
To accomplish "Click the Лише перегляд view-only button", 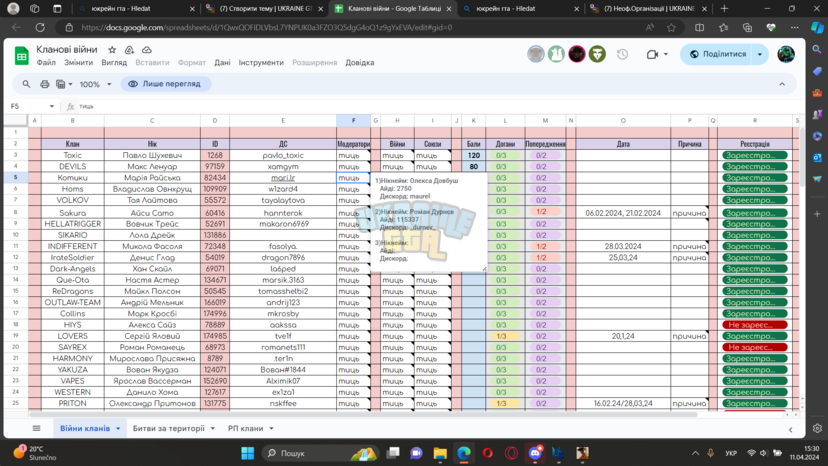I will coord(166,84).
